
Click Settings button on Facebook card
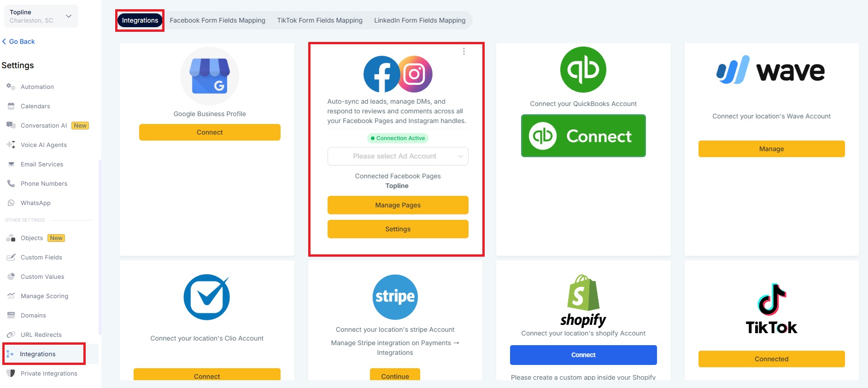398,229
